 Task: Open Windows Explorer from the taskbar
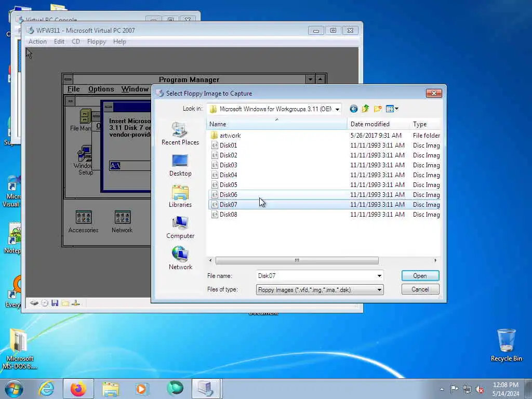tap(111, 389)
